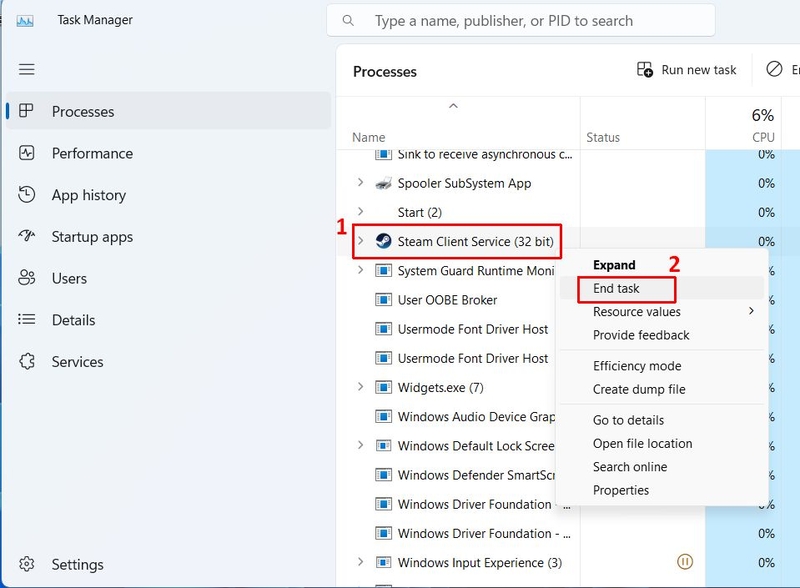Click the Performance sidebar icon
Screen dimensions: 800x588
coord(27,153)
